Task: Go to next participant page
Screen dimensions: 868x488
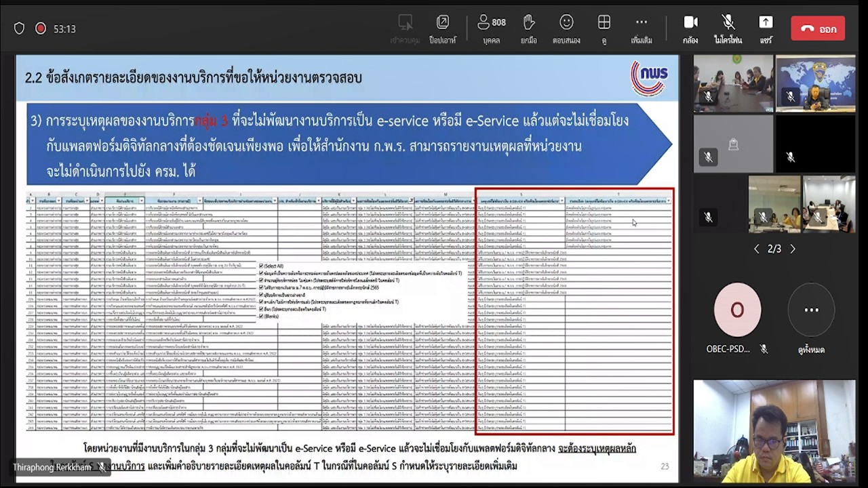Action: (x=793, y=249)
